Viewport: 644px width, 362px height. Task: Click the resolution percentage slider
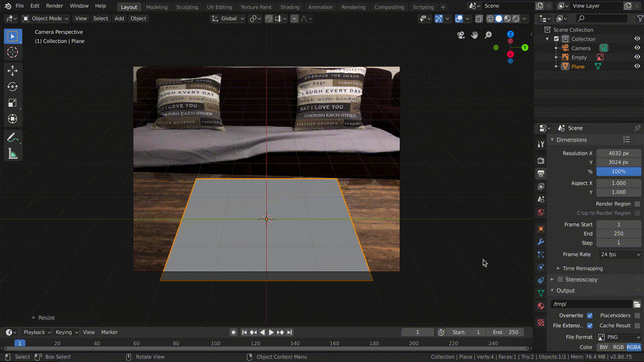pos(618,171)
